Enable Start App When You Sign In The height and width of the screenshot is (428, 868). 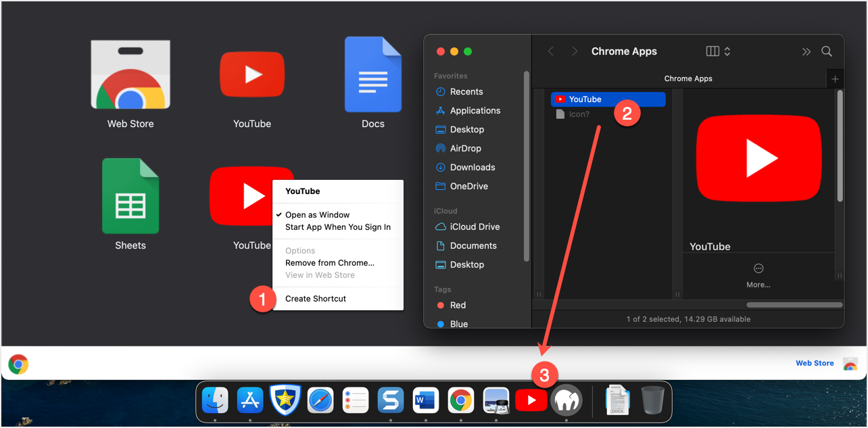click(x=337, y=227)
